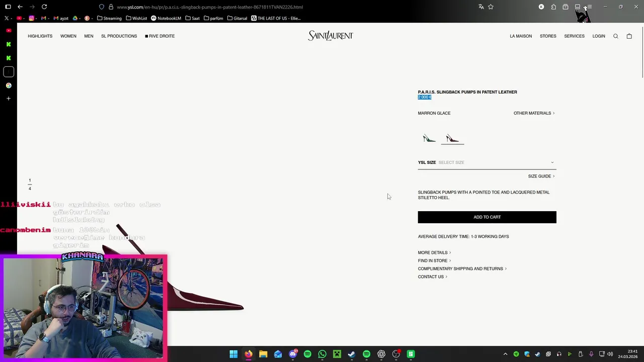Open the Gmail 'ayzıt' bookmark

[x=60, y=18]
